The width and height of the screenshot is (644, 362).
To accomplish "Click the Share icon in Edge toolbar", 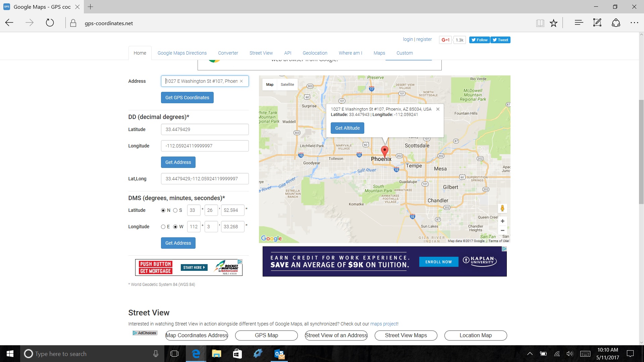I will click(616, 23).
